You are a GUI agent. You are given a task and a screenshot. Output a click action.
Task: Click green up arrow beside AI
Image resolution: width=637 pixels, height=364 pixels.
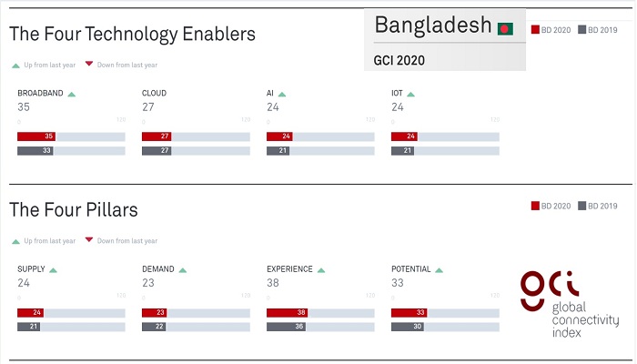coord(282,94)
